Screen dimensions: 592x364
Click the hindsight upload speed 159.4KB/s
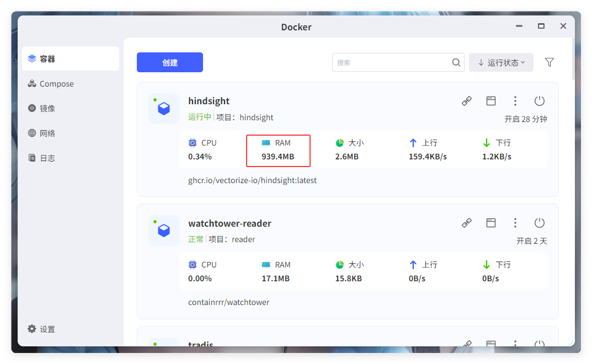pos(428,156)
